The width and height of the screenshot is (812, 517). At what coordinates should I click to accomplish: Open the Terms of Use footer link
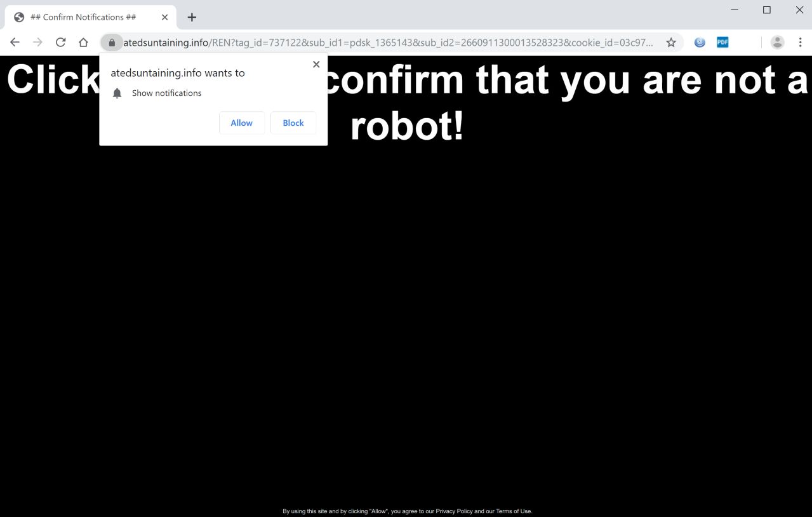pyautogui.click(x=514, y=511)
